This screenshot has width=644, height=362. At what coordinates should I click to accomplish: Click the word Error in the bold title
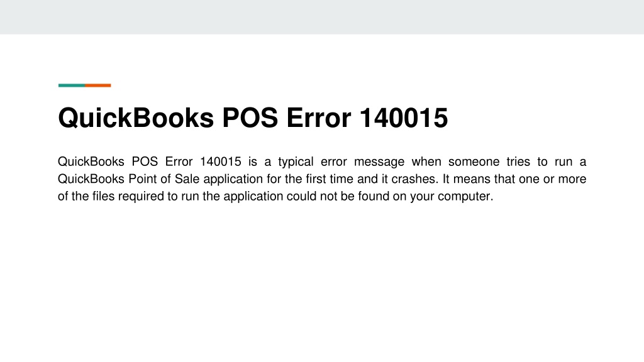coord(319,118)
